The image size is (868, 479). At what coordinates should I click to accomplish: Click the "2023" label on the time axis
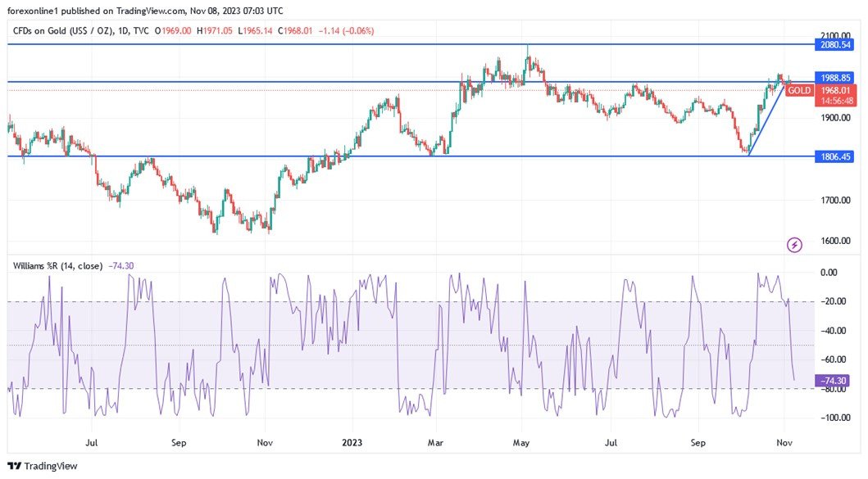tap(352, 442)
